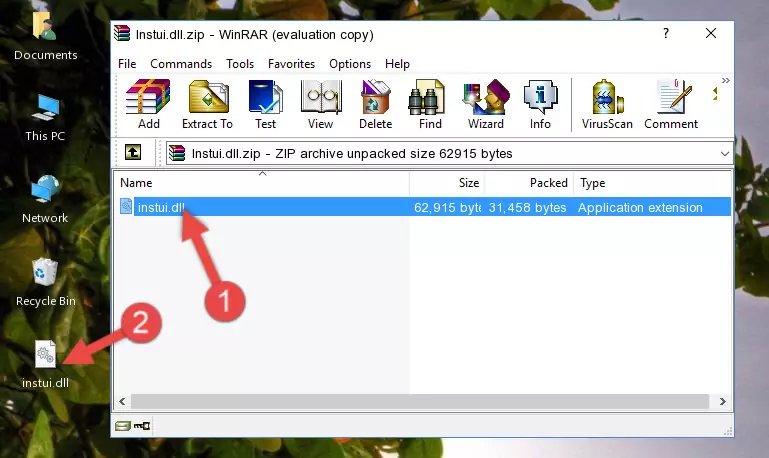Screen dimensions: 769x458
Task: Select the instui.dll desktop file
Action: [45, 365]
